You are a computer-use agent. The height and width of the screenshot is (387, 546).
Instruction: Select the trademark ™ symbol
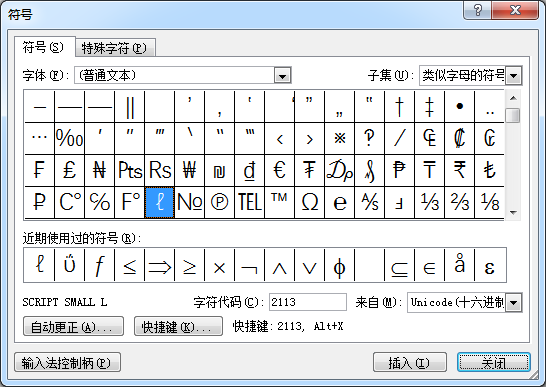tap(280, 202)
